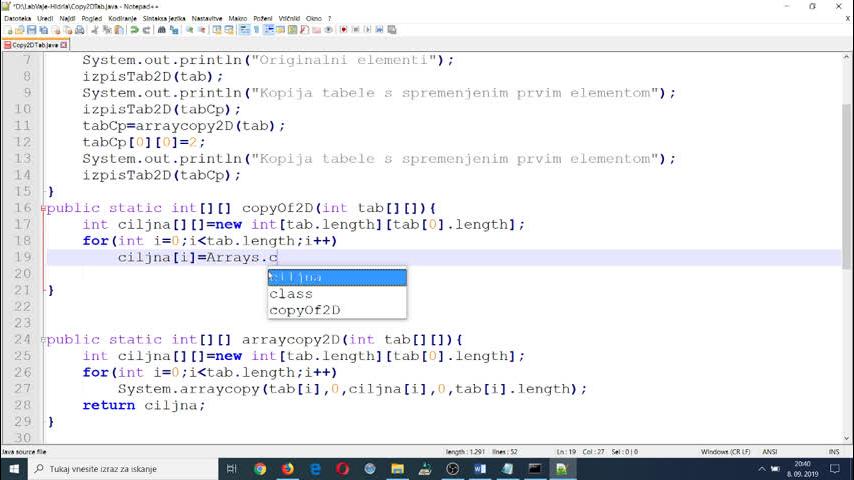This screenshot has width=854, height=480.
Task: Undo the last edit with green arrow
Action: click(x=134, y=29)
